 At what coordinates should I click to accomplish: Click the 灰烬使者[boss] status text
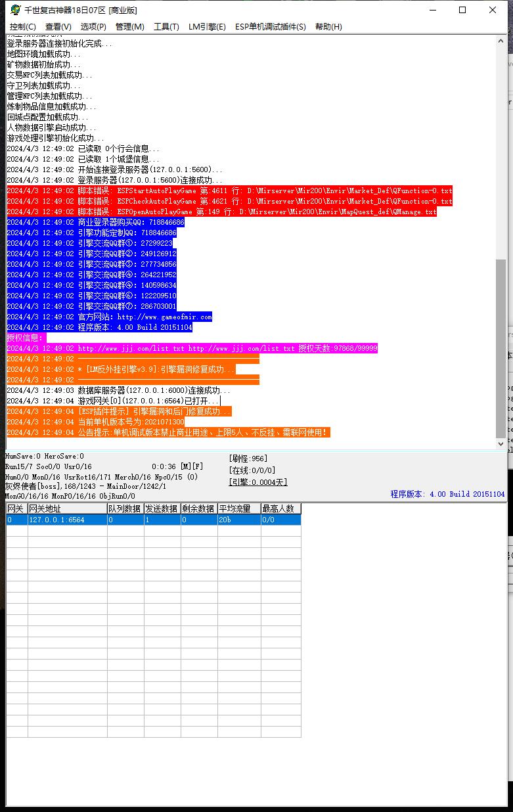[86, 486]
